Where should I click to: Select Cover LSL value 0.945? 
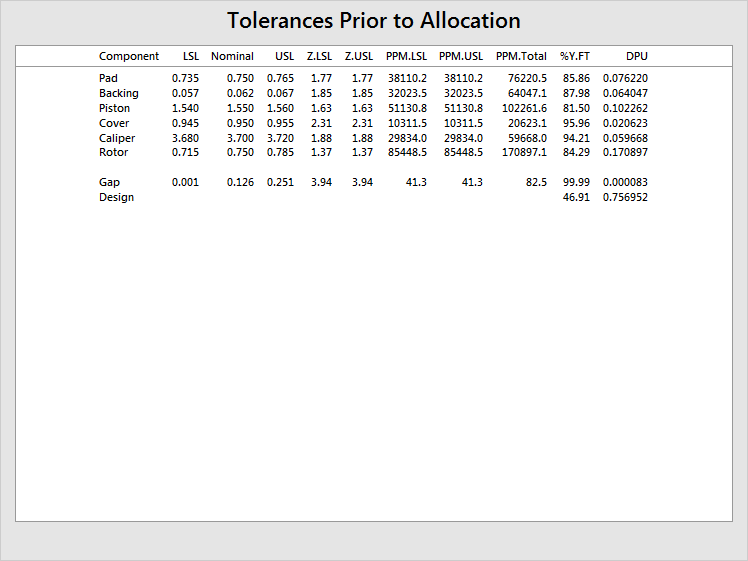click(x=186, y=123)
